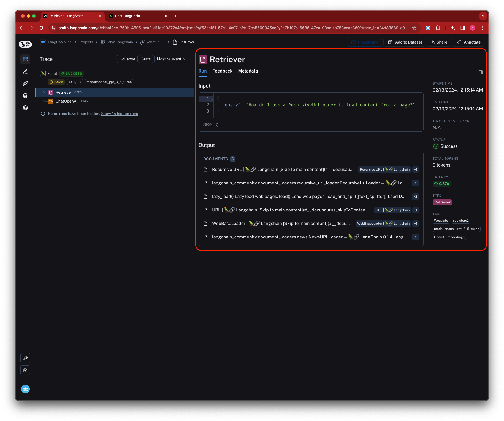504x421 pixels.
Task: Collapse the input JSON fold arrow at line 1
Action: click(212, 99)
